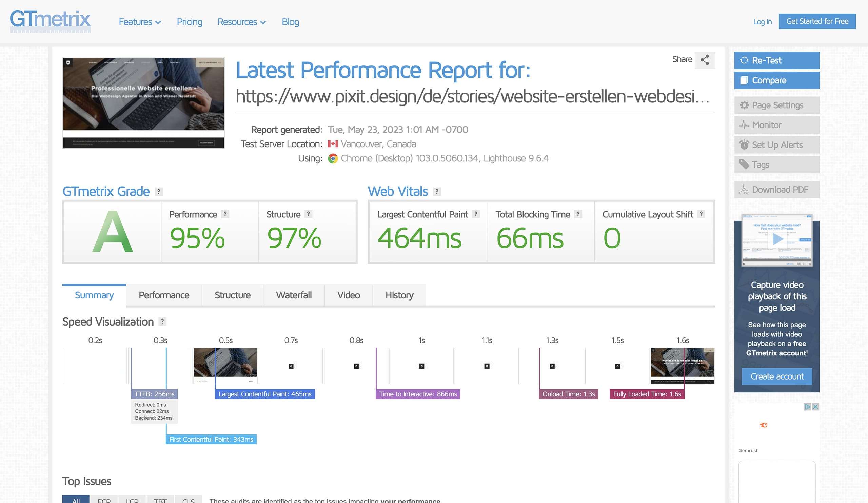
Task: Click Fully Loaded Time: 1.6s marker
Action: click(647, 394)
